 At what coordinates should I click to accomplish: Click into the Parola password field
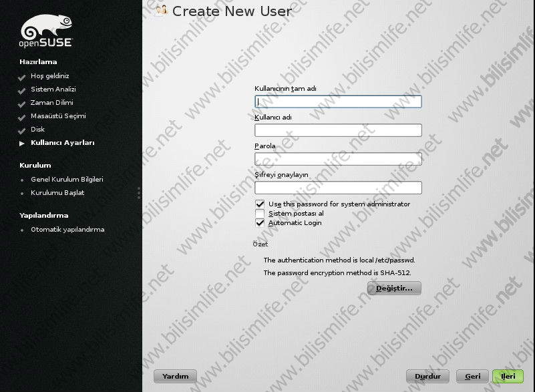(338, 159)
